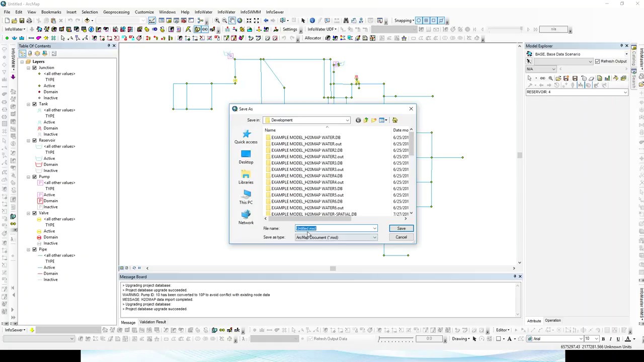Switch to the Operation tab
This screenshot has height=362, width=644.
pyautogui.click(x=552, y=321)
